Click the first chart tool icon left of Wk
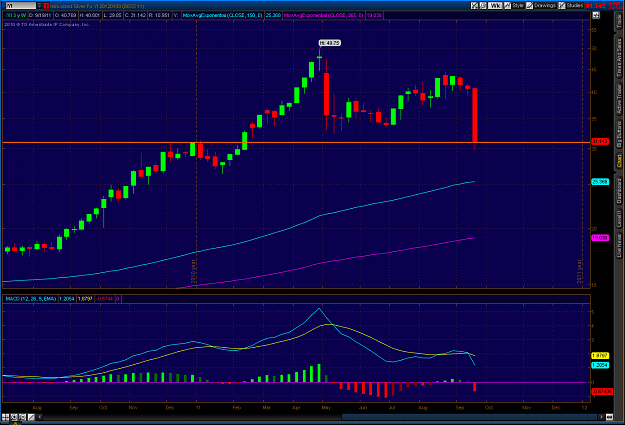Screen dimensions: 625x425 (x=474, y=6)
